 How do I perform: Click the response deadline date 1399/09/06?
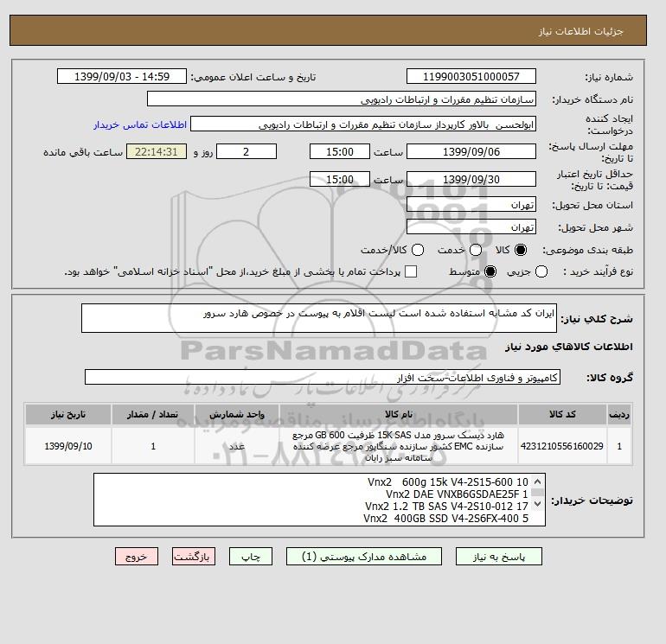point(471,151)
